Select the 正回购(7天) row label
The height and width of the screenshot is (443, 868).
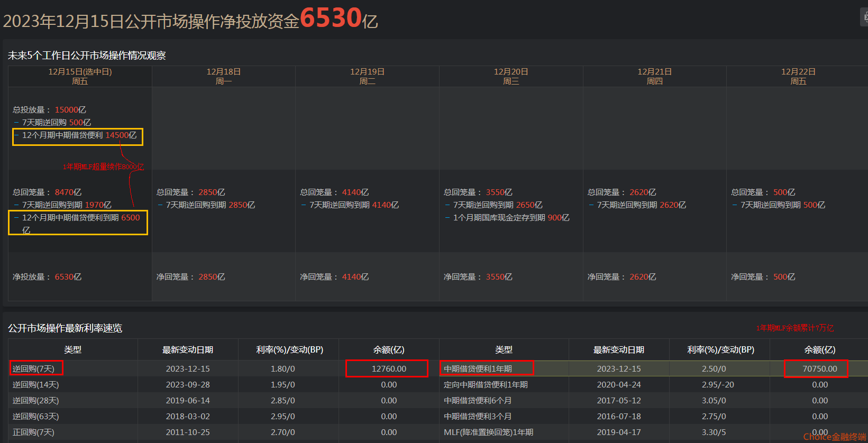(x=34, y=432)
